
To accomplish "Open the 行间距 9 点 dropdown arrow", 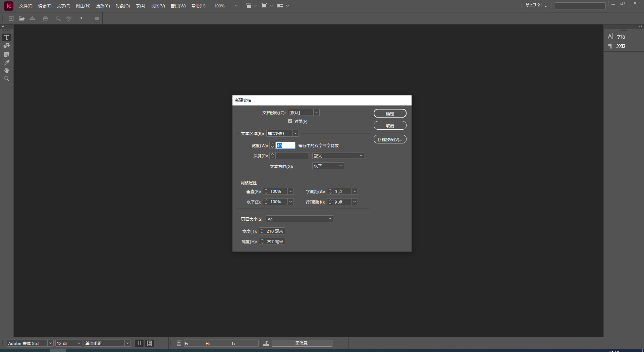I will coord(355,202).
